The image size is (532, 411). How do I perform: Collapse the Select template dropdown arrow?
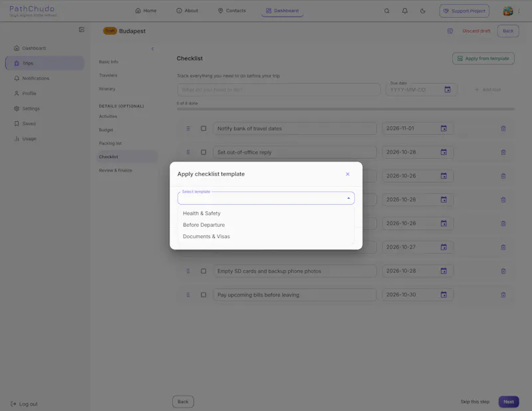[x=348, y=198]
